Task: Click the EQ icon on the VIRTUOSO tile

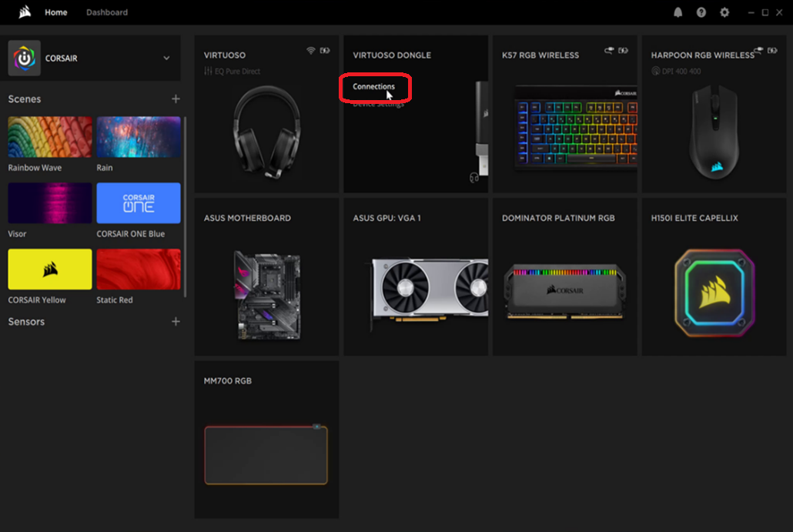Action: pos(208,71)
